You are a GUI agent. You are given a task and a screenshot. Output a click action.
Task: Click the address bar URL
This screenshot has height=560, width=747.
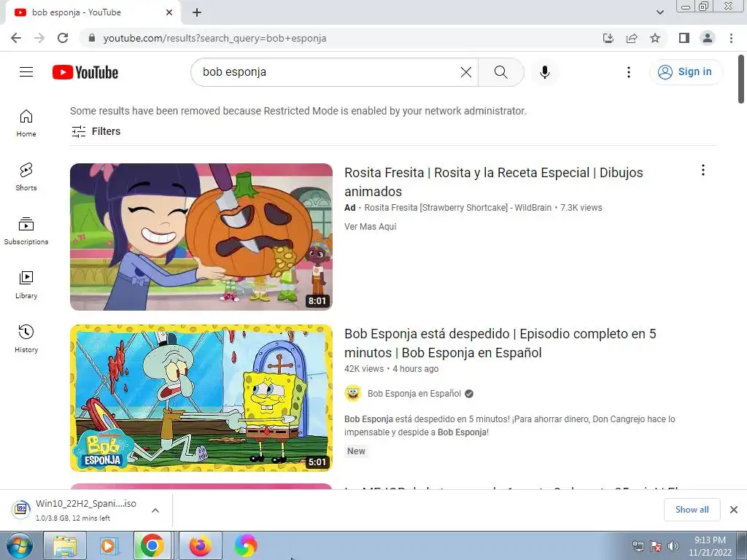pos(214,38)
